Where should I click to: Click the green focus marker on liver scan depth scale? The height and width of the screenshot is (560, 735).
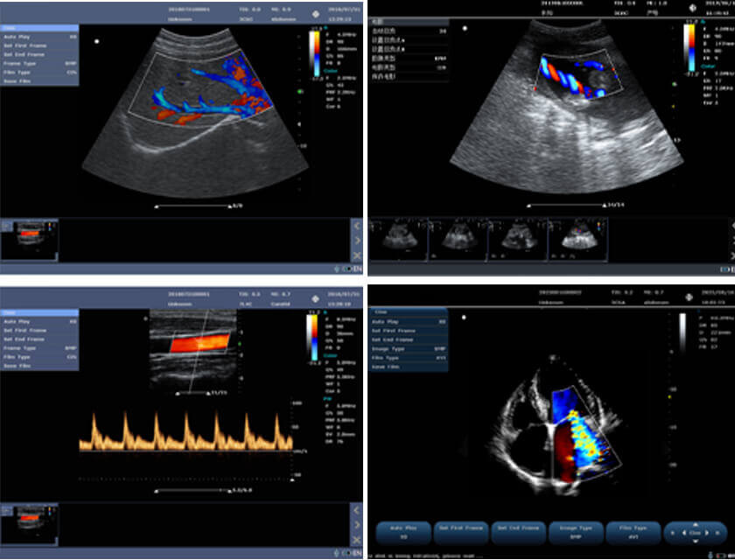pos(300,92)
